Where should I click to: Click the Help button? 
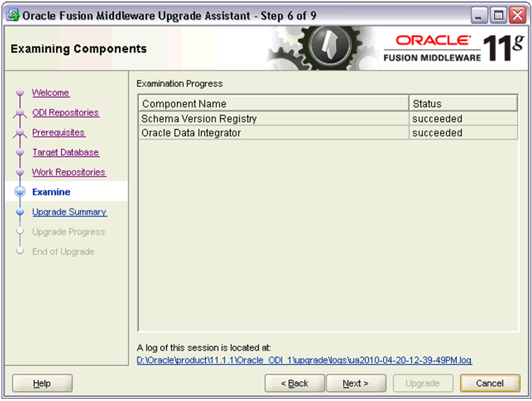[42, 383]
